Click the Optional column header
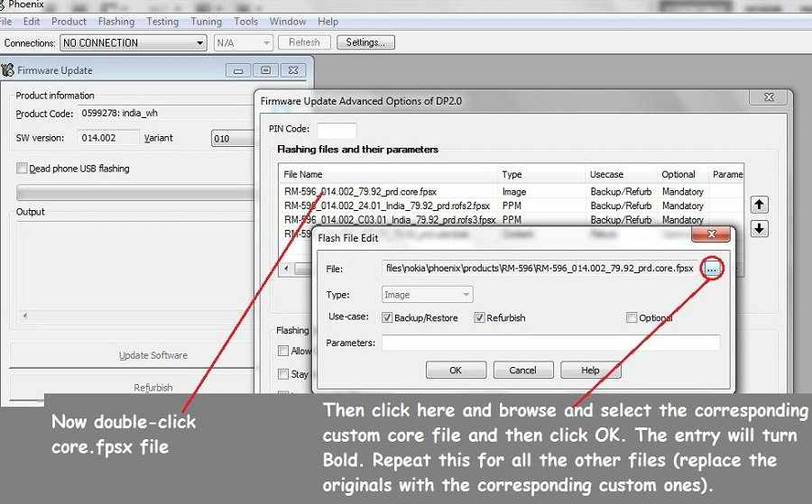Screen dimensions: 812x504 coord(683,174)
